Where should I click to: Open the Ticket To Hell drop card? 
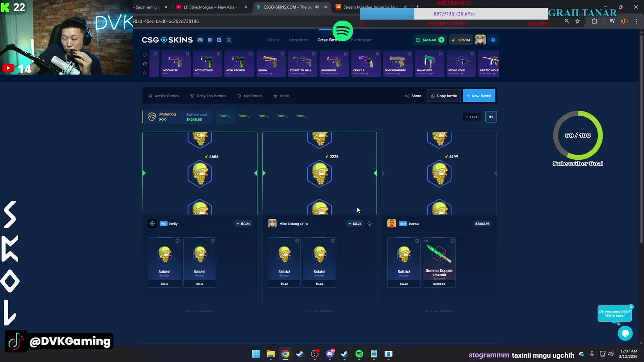tap(302, 64)
